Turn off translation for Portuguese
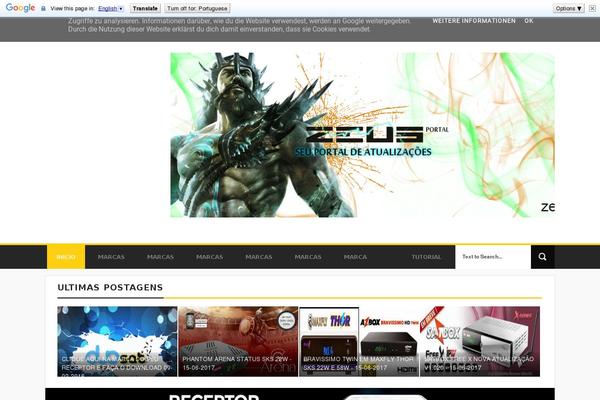The image size is (600, 400). [197, 8]
